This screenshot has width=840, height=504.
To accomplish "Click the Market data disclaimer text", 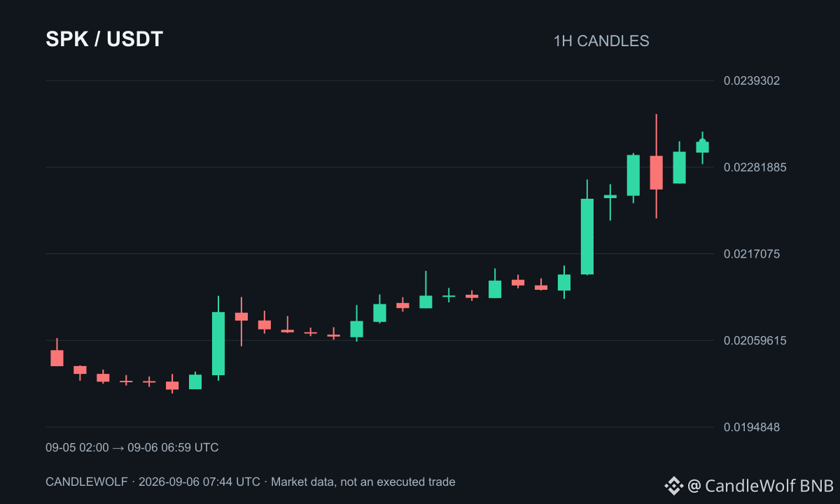I will (x=363, y=482).
